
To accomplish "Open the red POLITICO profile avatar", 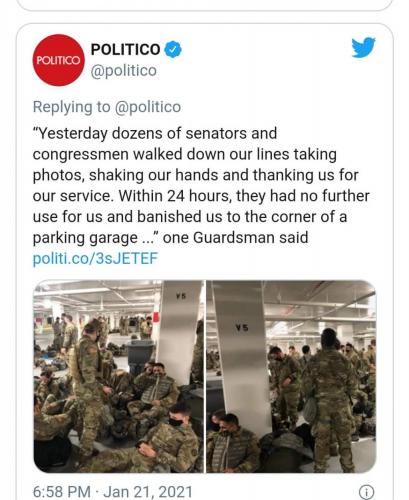I will point(58,60).
